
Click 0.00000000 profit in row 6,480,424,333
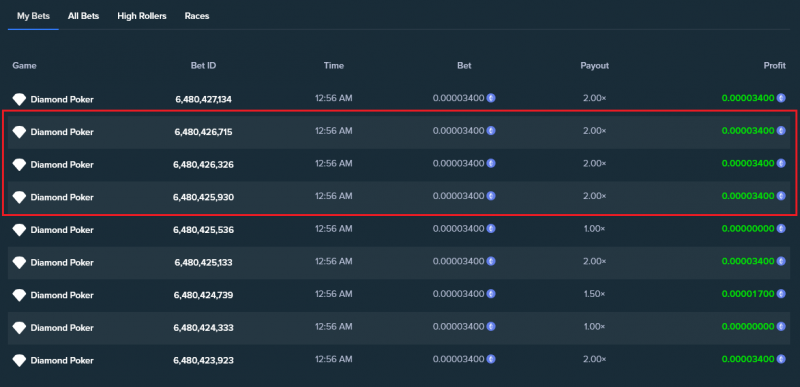(748, 326)
